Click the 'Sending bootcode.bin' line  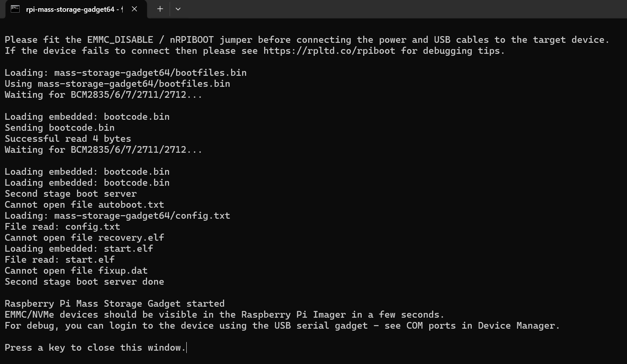[x=59, y=128]
